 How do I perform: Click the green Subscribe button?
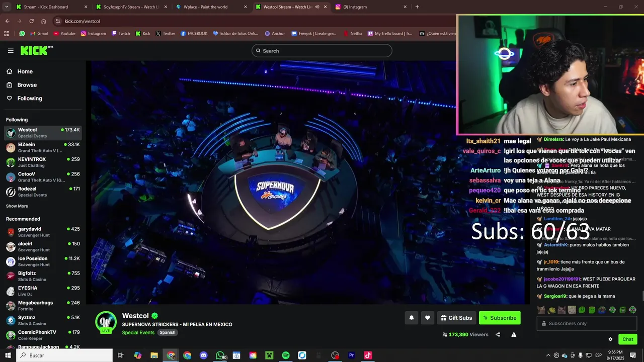tap(500, 318)
